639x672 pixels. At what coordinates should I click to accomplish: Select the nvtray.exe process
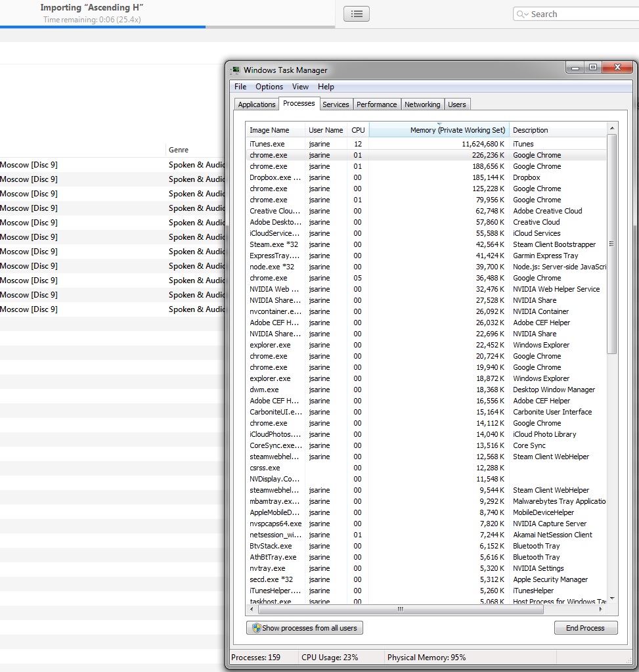[x=426, y=568]
